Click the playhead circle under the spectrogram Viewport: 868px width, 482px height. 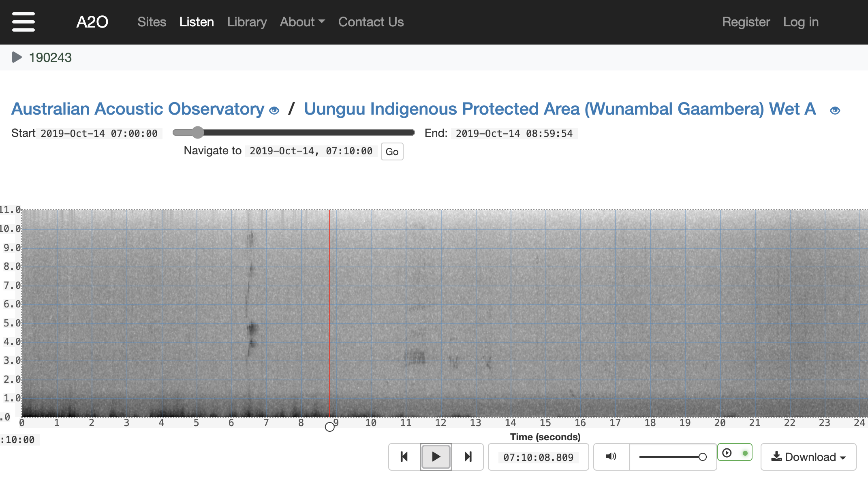click(330, 427)
